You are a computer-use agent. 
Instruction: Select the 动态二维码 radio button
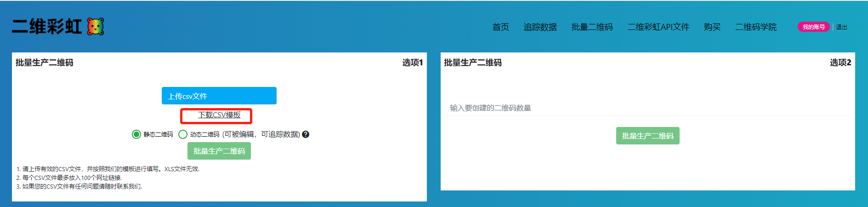pyautogui.click(x=182, y=134)
